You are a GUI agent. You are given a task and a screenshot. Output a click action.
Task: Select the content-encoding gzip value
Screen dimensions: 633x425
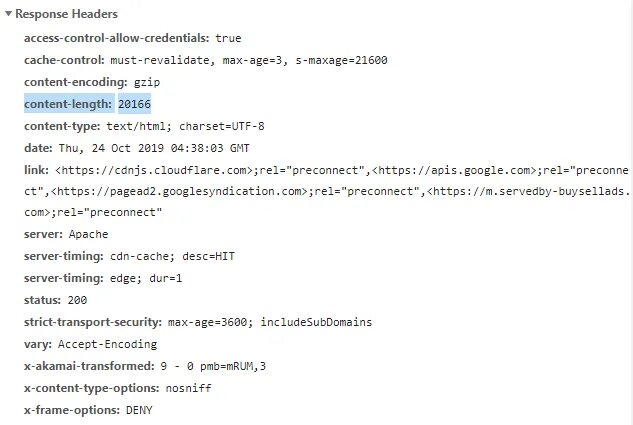pyautogui.click(x=147, y=82)
